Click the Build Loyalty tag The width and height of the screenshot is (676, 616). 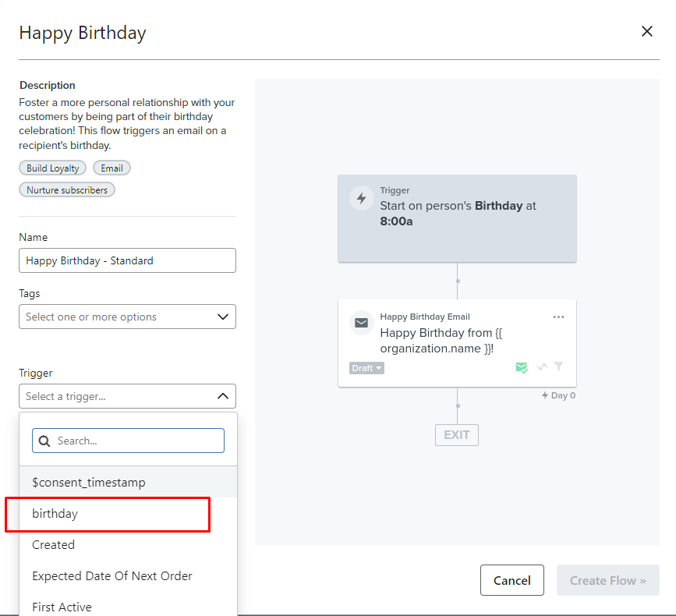(52, 168)
